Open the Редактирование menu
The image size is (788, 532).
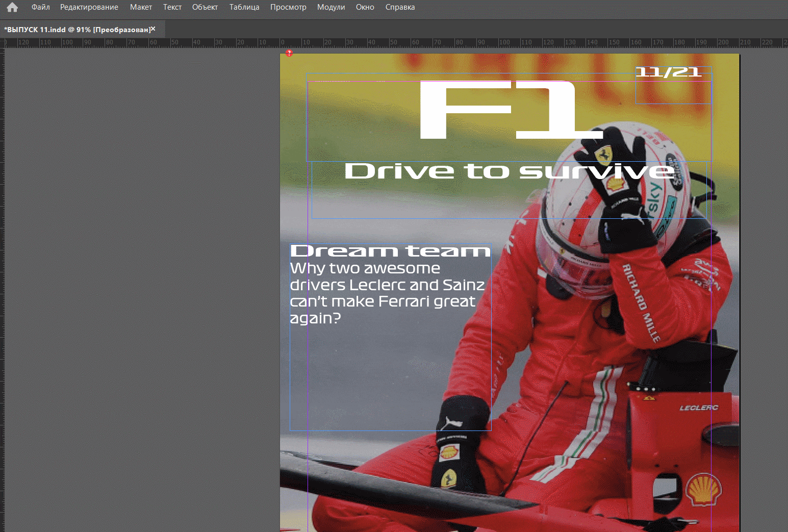tap(89, 7)
